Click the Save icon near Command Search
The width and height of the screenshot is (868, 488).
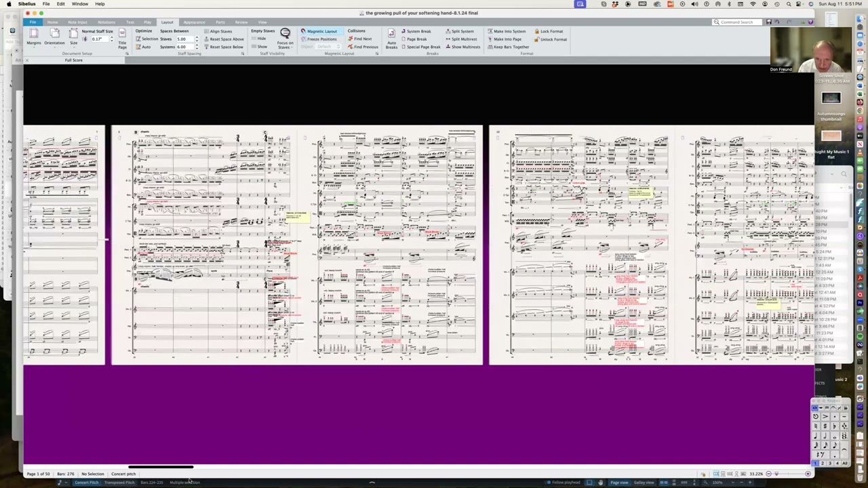768,22
